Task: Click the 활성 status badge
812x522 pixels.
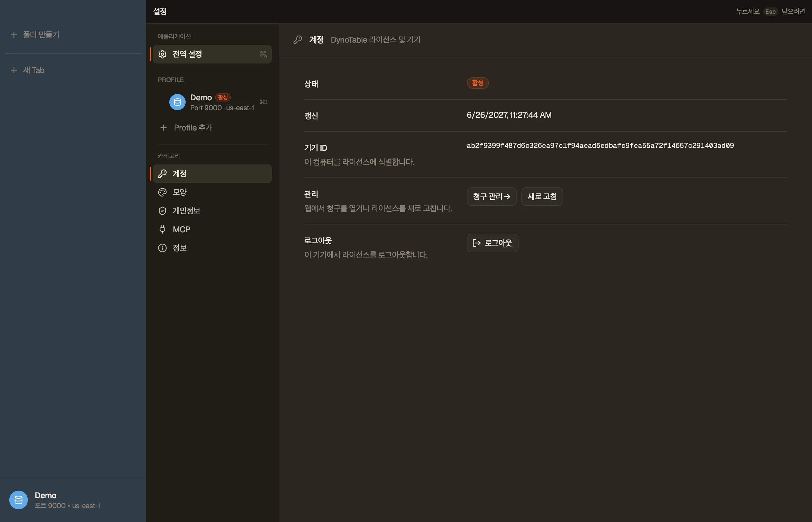Action: tap(478, 83)
